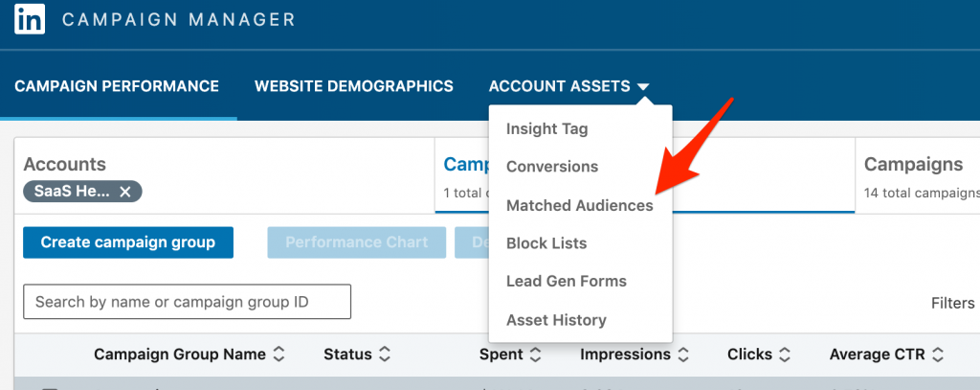This screenshot has height=390, width=980.
Task: Select Conversions menu item
Action: coord(552,167)
